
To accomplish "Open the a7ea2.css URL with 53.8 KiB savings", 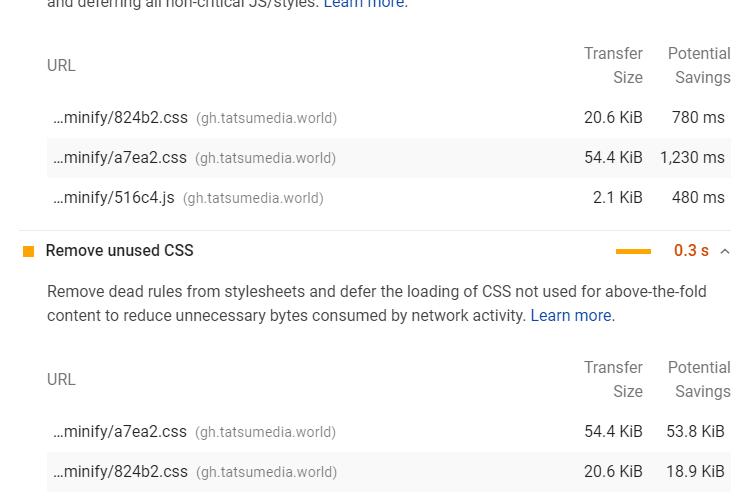I will point(120,432).
